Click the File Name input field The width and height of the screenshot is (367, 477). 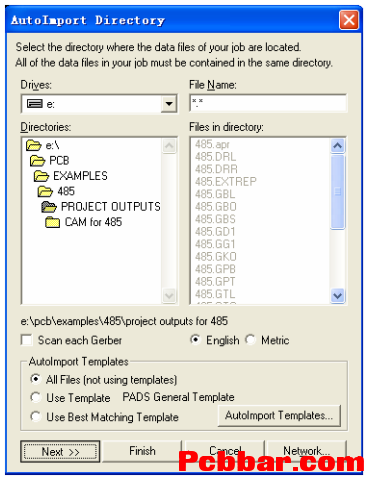point(268,103)
